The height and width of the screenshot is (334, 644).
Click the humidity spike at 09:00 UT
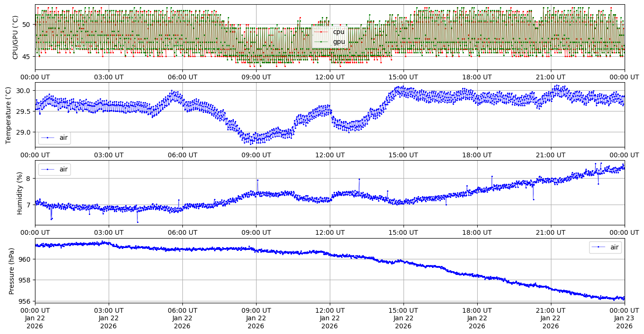[x=258, y=180]
